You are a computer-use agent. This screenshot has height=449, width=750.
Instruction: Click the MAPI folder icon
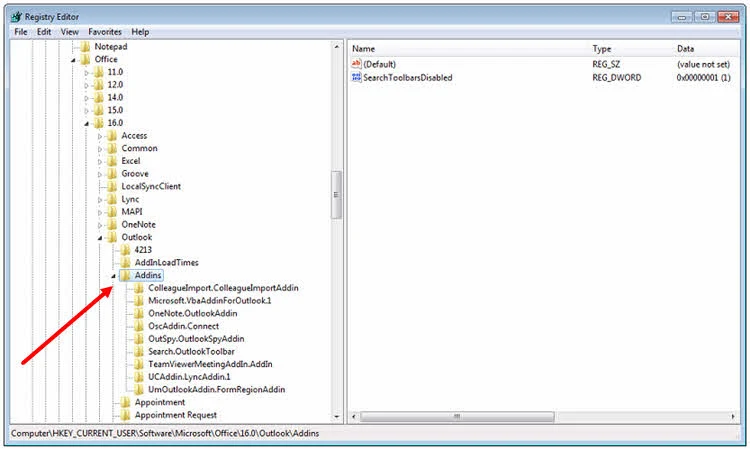point(112,212)
